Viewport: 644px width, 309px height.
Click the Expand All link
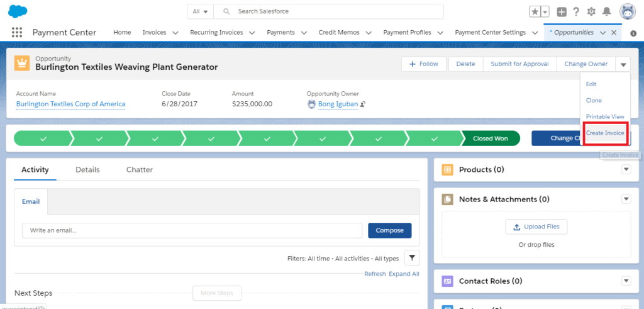pos(404,274)
